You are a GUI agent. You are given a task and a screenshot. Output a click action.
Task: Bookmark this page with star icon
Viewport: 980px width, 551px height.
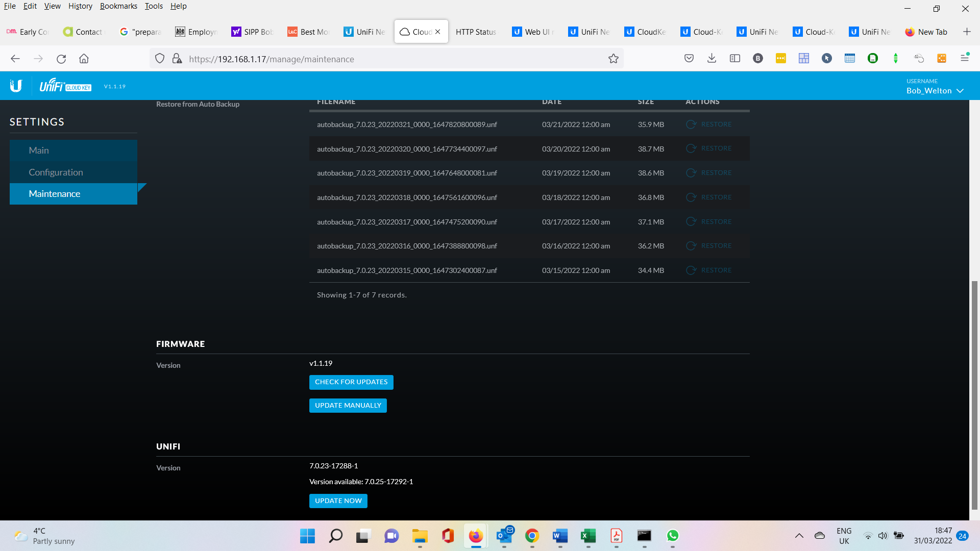click(614, 59)
